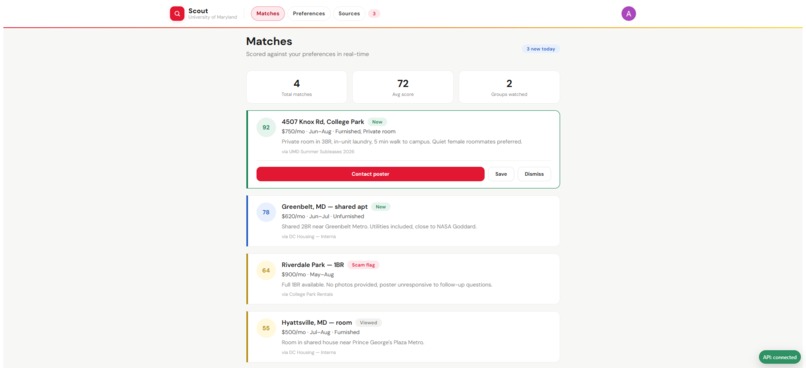Click the 64 score circle
806x368 pixels.
[x=266, y=270]
